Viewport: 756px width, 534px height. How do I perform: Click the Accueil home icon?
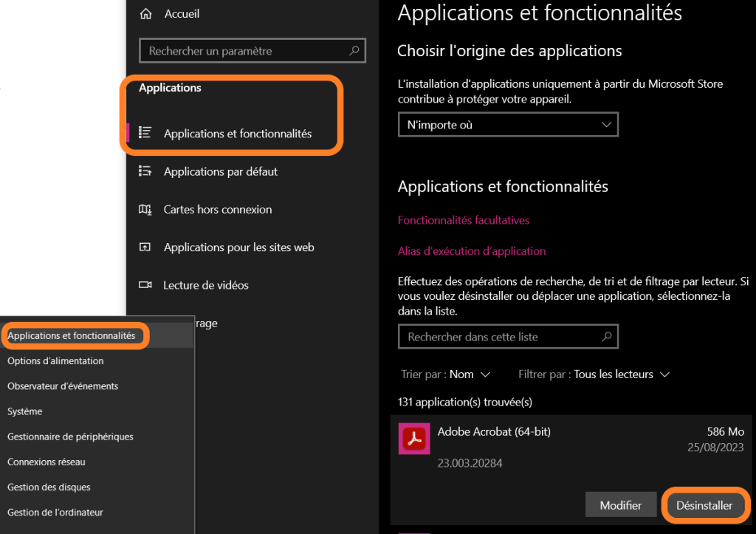point(146,14)
